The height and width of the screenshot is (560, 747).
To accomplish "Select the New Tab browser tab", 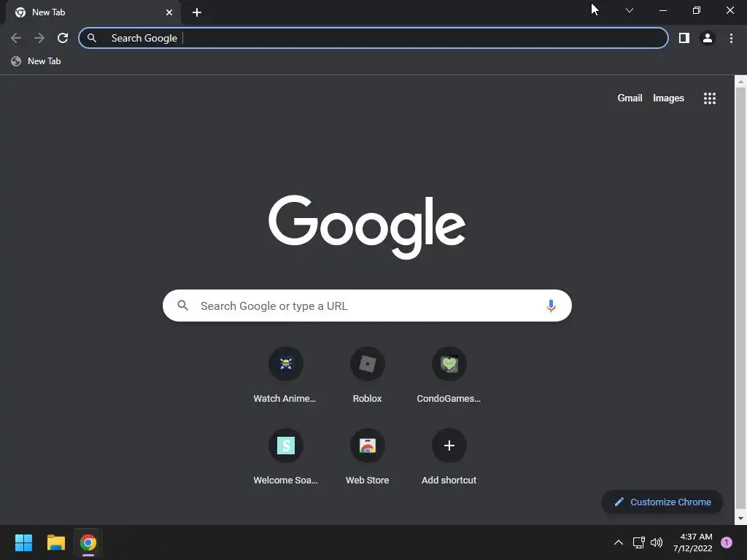I will [x=93, y=12].
